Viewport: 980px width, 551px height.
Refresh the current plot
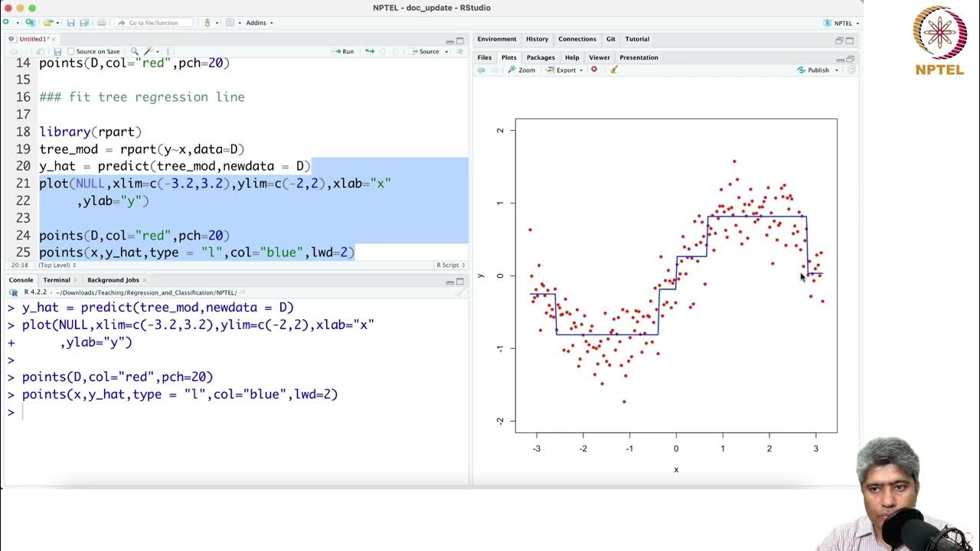[851, 70]
